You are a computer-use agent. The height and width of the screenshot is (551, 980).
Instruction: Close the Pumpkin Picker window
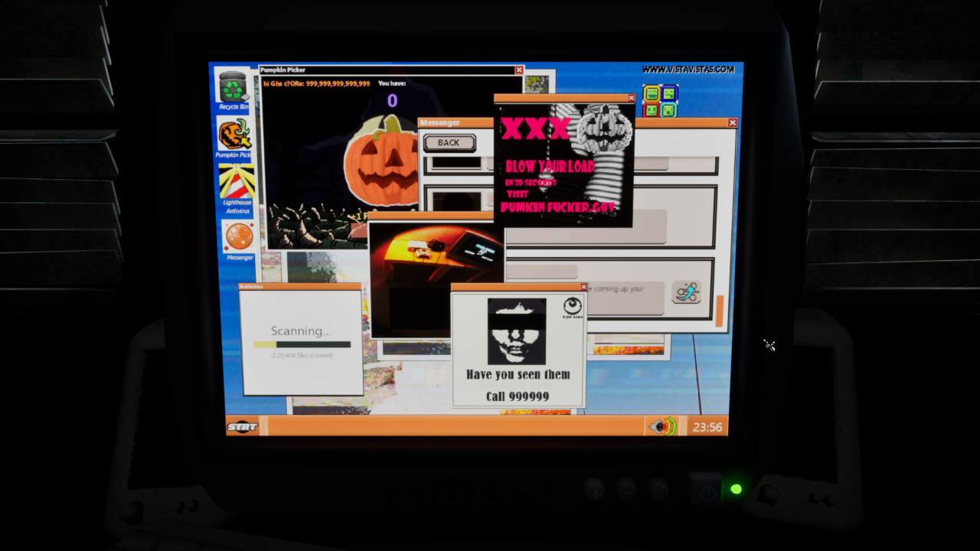pos(519,70)
